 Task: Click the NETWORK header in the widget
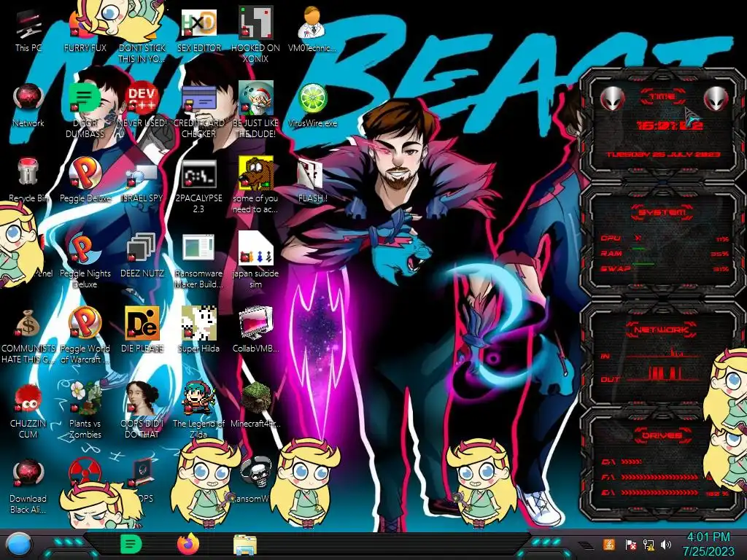662,330
